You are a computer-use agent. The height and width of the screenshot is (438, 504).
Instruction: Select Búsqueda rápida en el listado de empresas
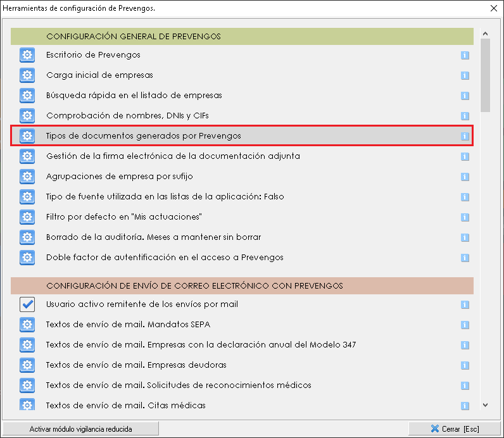(134, 96)
